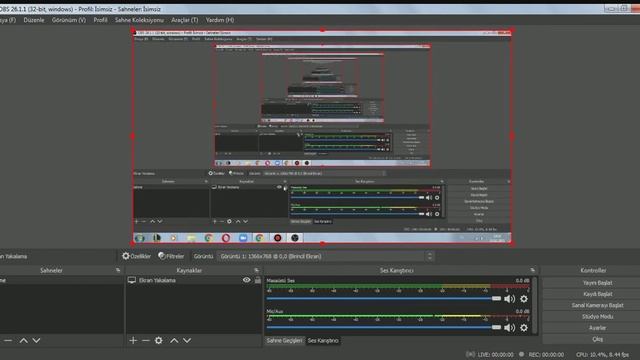This screenshot has height=360, width=640.
Task: Open source properties gear in Kaynaklar toolbar
Action: tap(159, 340)
